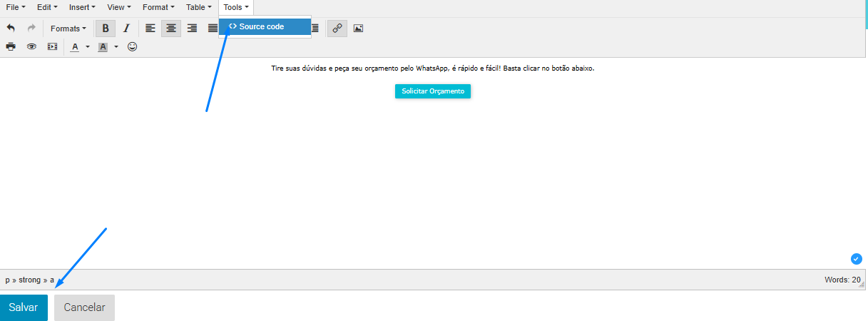Viewport: 868px width, 321px height.
Task: Open the View menu
Action: pyautogui.click(x=119, y=7)
